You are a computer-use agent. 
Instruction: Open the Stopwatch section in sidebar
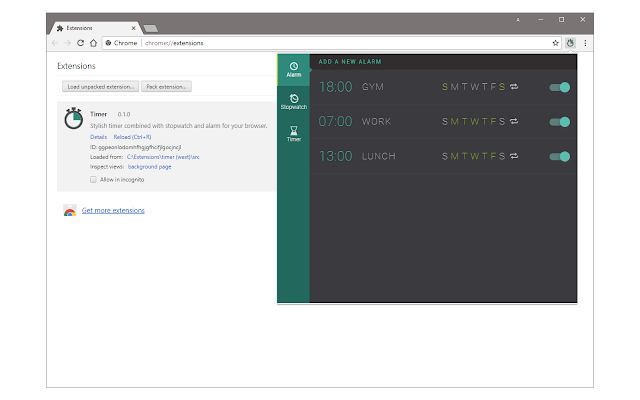(x=293, y=102)
